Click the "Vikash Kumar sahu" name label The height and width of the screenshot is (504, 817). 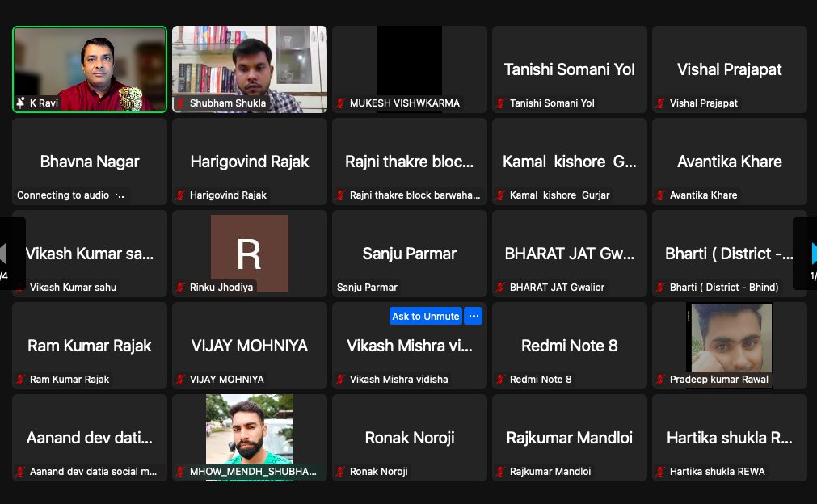(x=73, y=288)
